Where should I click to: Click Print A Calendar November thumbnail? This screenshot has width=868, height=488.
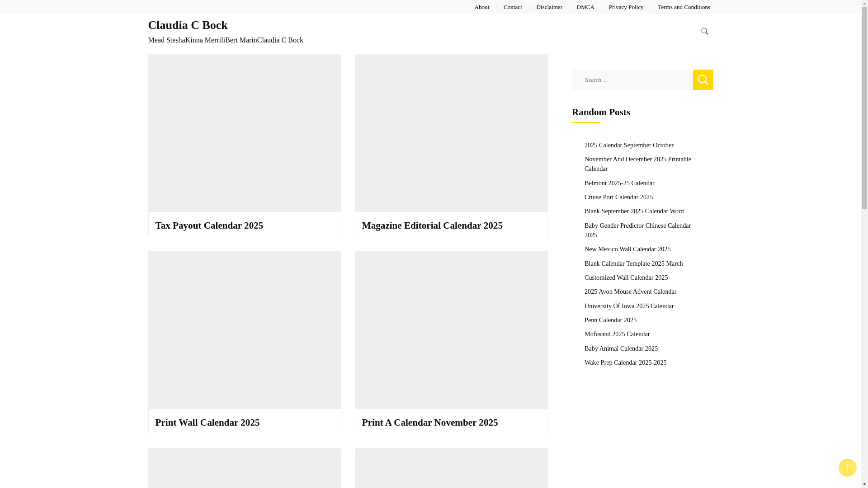(451, 330)
